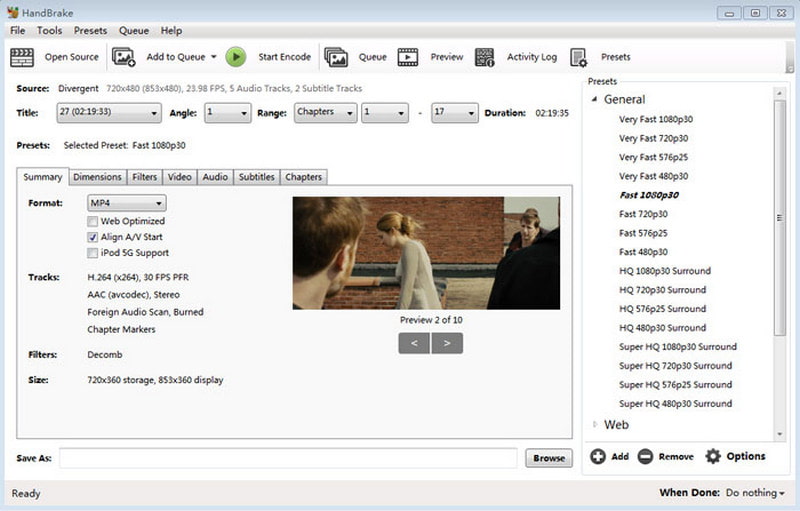Open the MP4 Format dropdown
Image resolution: width=800 pixels, height=511 pixels.
pos(126,203)
